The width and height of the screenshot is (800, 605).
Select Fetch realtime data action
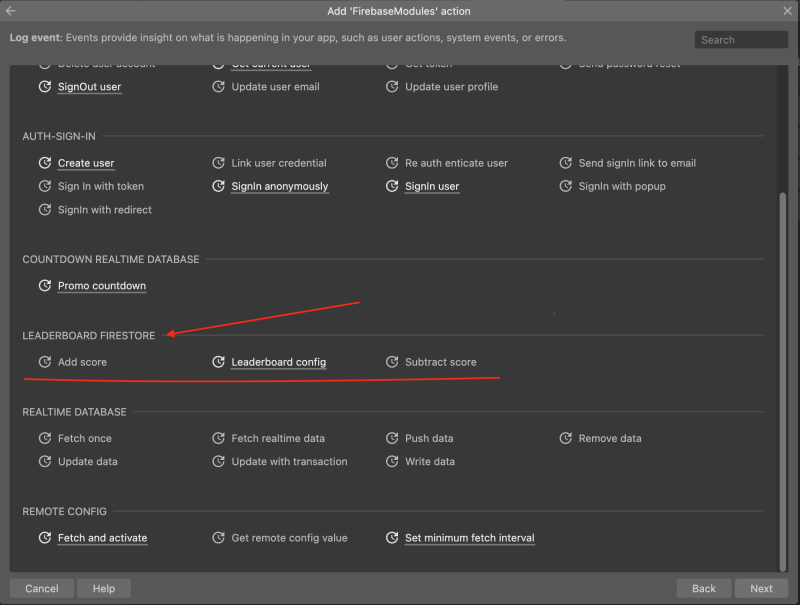(278, 438)
